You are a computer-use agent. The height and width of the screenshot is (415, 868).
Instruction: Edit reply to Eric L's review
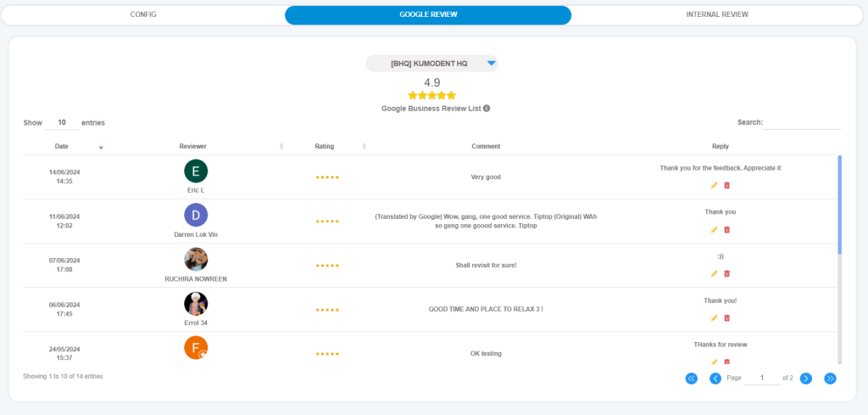[714, 185]
